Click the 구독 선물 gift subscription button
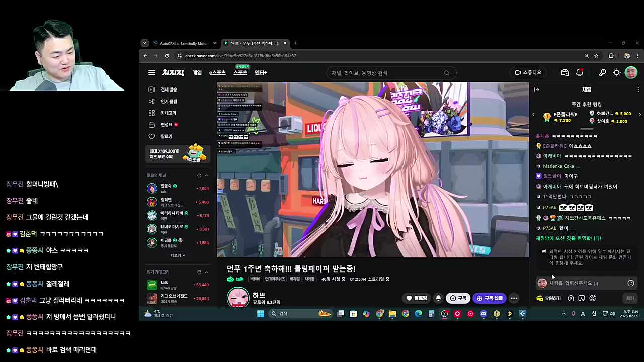Image resolution: width=644 pixels, height=362 pixels. [490, 298]
